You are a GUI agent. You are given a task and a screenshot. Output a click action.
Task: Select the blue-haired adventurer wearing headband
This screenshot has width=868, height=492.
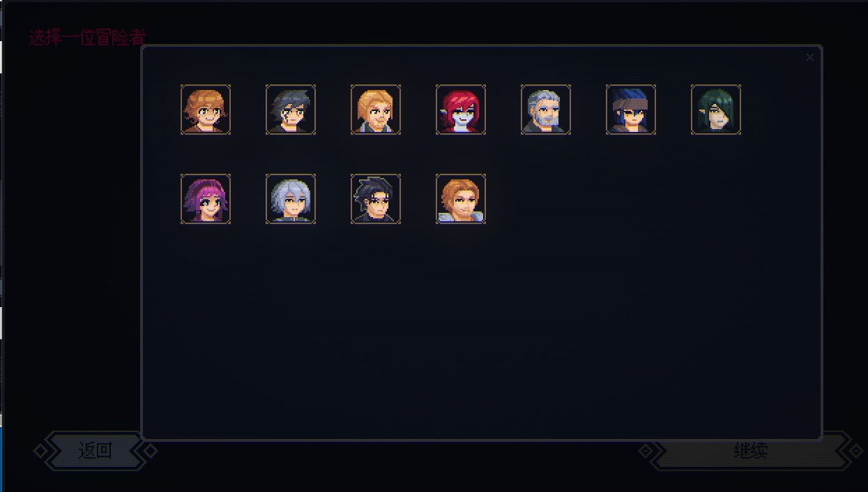(x=631, y=110)
